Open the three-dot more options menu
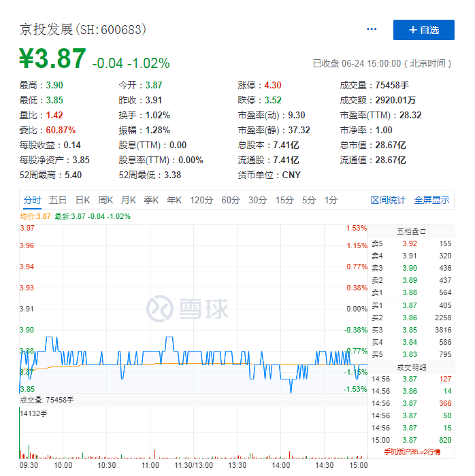 point(372,29)
